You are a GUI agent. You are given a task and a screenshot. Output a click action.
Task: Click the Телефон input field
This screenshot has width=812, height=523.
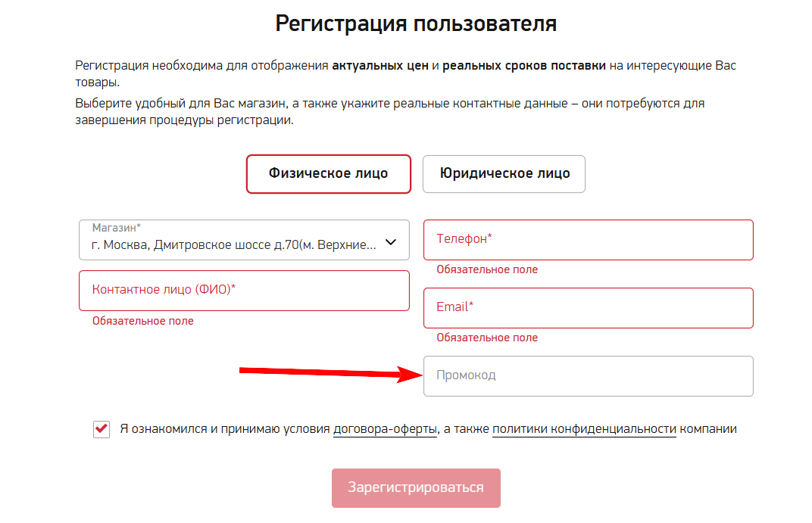coord(588,239)
